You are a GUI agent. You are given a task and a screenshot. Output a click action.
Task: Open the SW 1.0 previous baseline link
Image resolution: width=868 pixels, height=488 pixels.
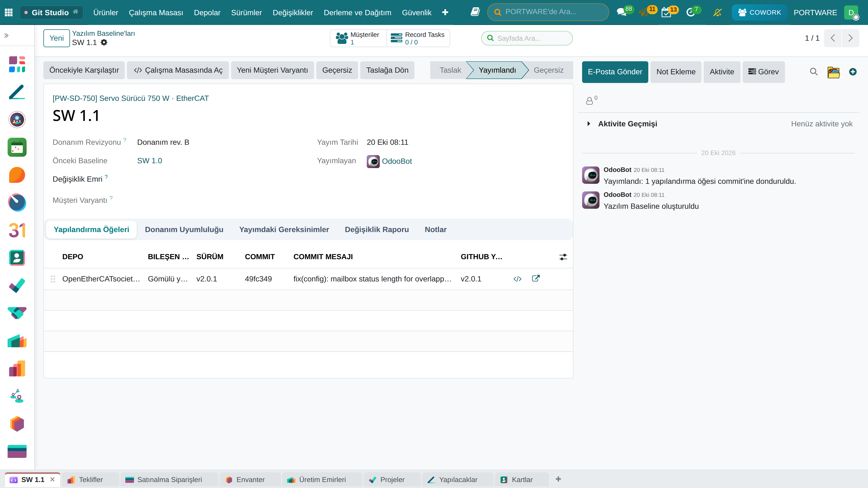[x=150, y=161]
